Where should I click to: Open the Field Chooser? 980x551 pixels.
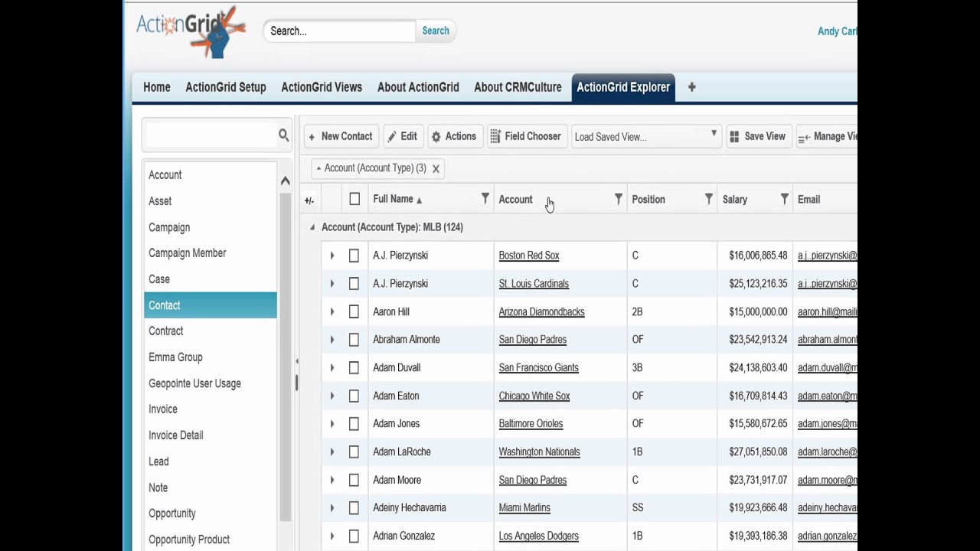click(526, 136)
